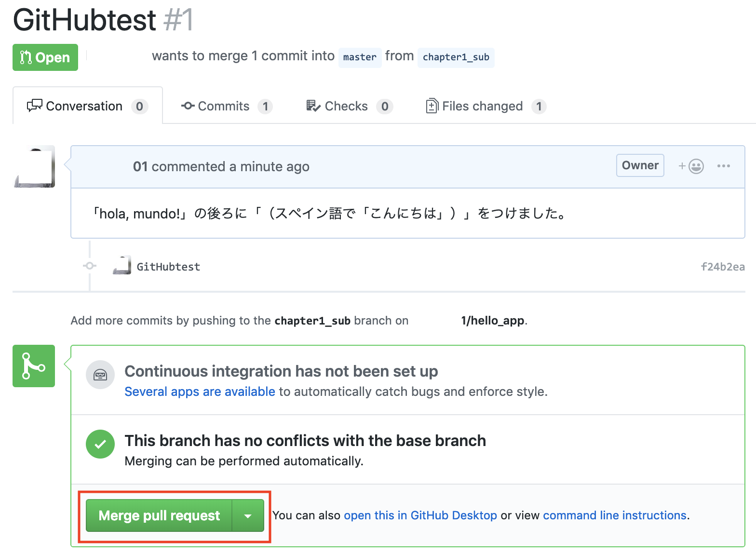Image resolution: width=756 pixels, height=555 pixels.
Task: Click open this in GitHub Desktop link
Action: [420, 515]
